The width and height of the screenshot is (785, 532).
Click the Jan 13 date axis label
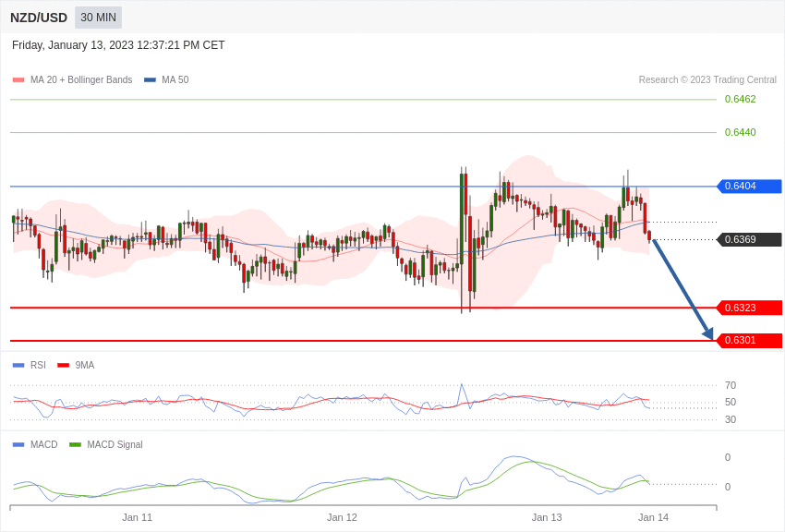547,517
